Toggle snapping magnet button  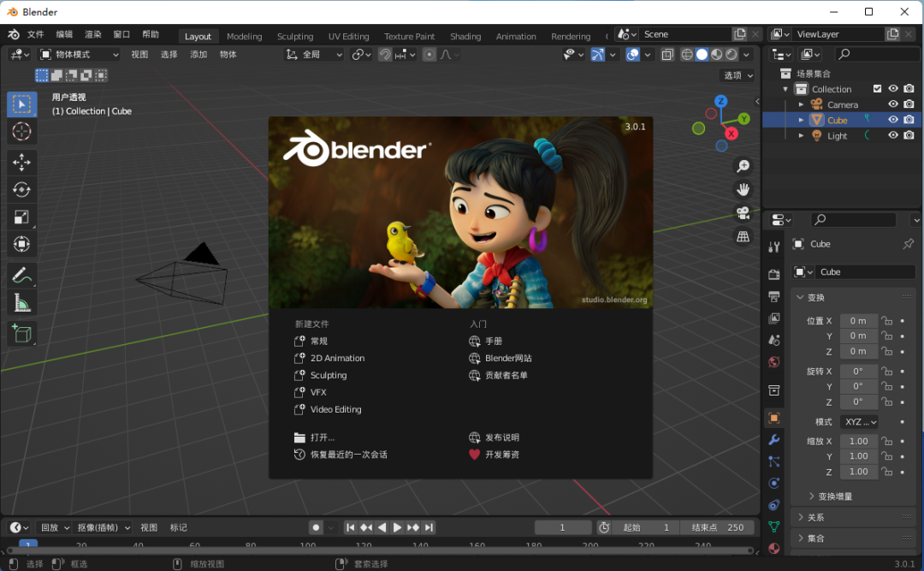coord(385,54)
